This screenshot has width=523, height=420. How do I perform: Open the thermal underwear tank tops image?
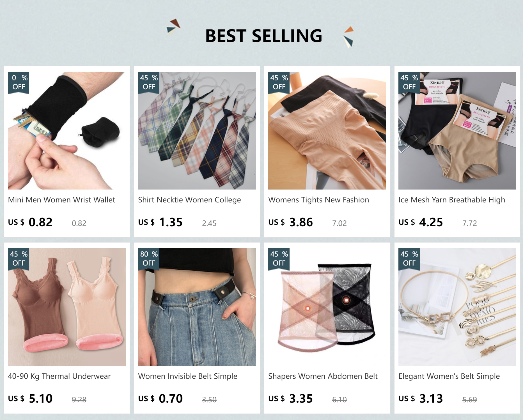(x=67, y=307)
